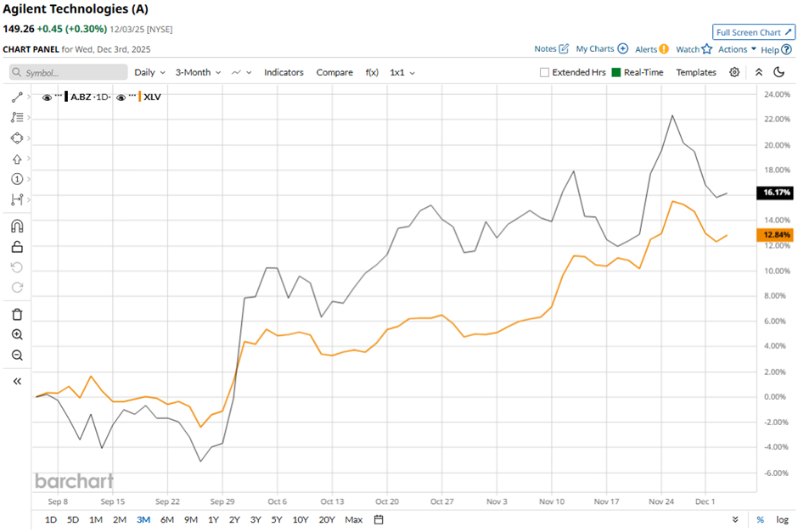Image resolution: width=798 pixels, height=532 pixels.
Task: Open the Full Screen Chart
Action: click(753, 32)
